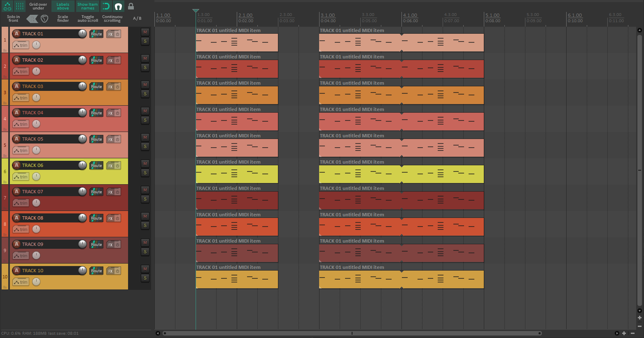Open the trim automation menu on TRACK 02
Image resolution: width=644 pixels, height=338 pixels.
(21, 72)
